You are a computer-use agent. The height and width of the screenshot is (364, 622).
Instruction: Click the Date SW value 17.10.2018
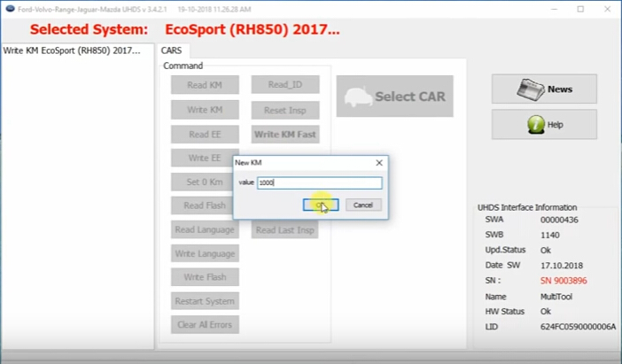tap(562, 266)
